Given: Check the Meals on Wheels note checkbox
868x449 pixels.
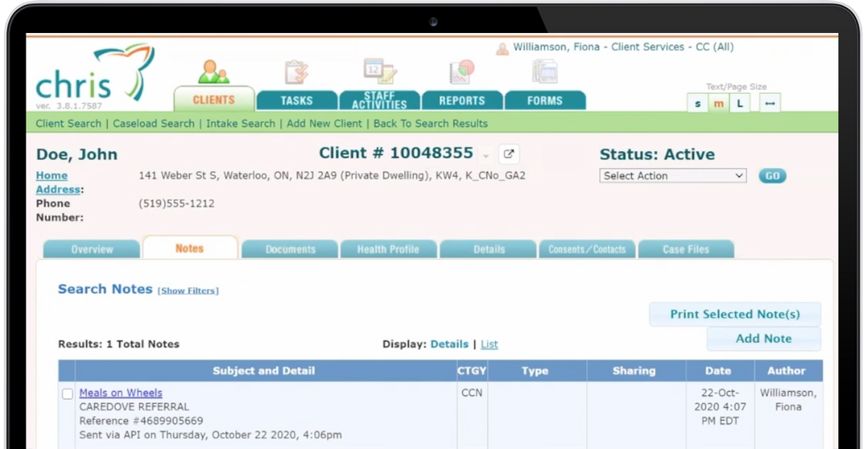Looking at the screenshot, I should click(x=68, y=394).
